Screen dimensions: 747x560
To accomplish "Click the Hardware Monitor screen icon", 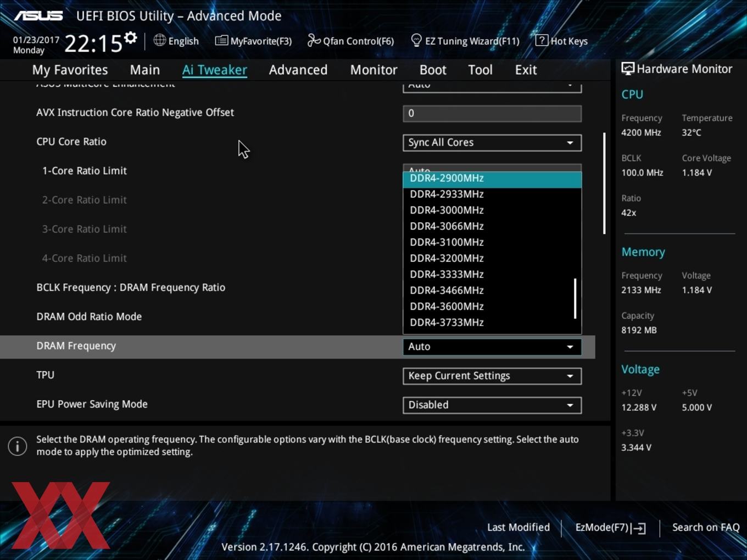I will point(627,69).
